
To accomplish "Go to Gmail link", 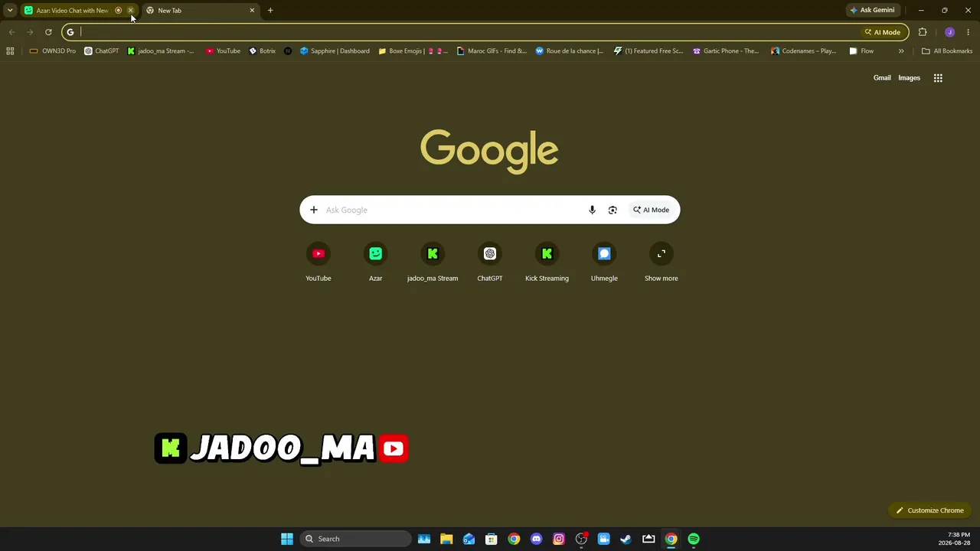I will tap(882, 78).
